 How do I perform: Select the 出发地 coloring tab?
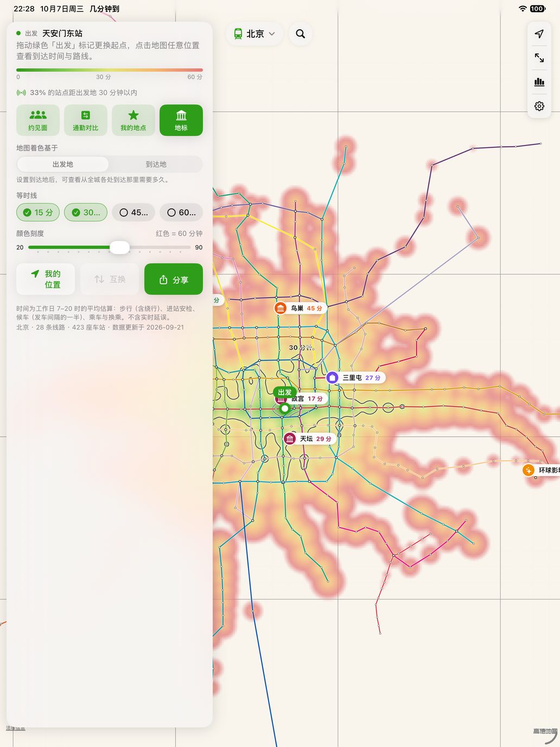[63, 164]
